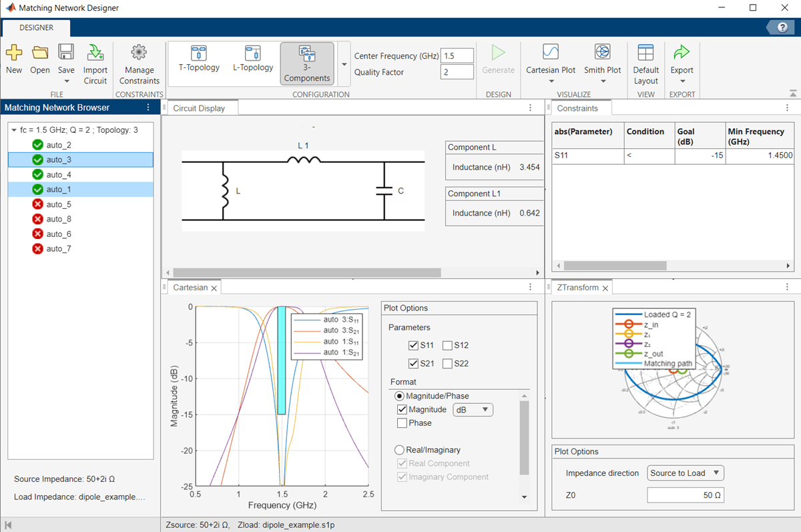The image size is (801, 532).
Task: Click the Import Circuit icon
Action: [95, 53]
